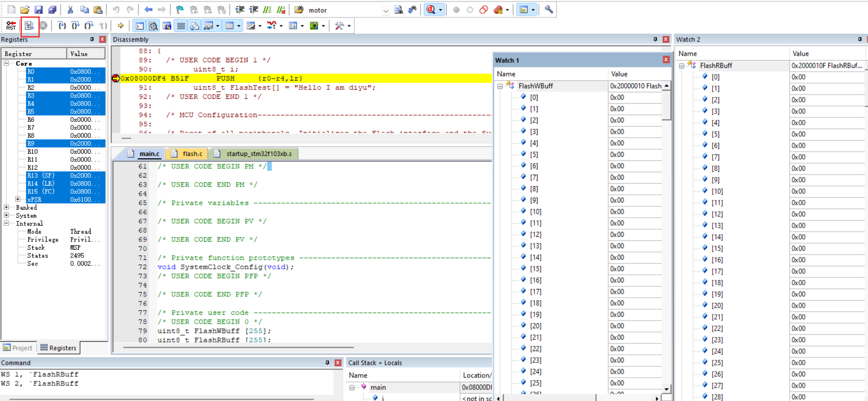This screenshot has width=868, height=401.
Task: Collapse main in Call Stack panel
Action: click(x=352, y=387)
